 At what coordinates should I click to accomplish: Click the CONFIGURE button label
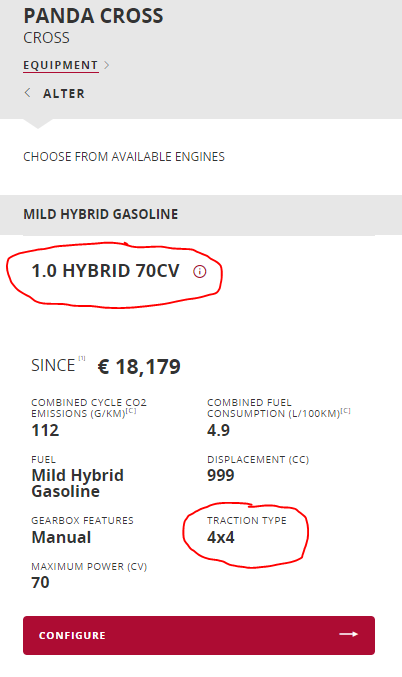(x=72, y=636)
